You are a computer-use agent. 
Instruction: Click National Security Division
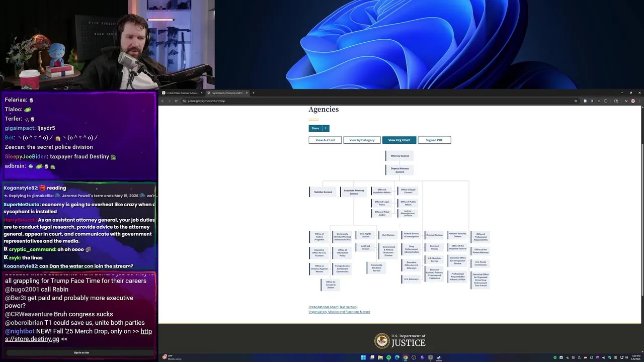[x=457, y=235]
